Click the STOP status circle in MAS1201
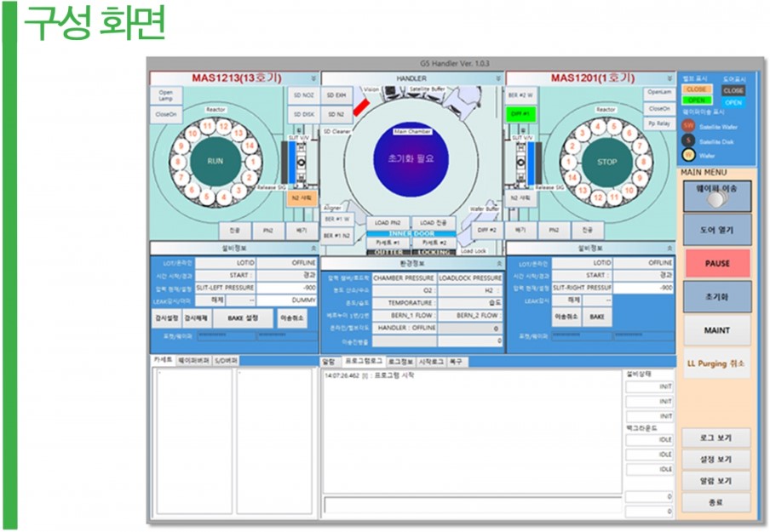 click(x=606, y=161)
